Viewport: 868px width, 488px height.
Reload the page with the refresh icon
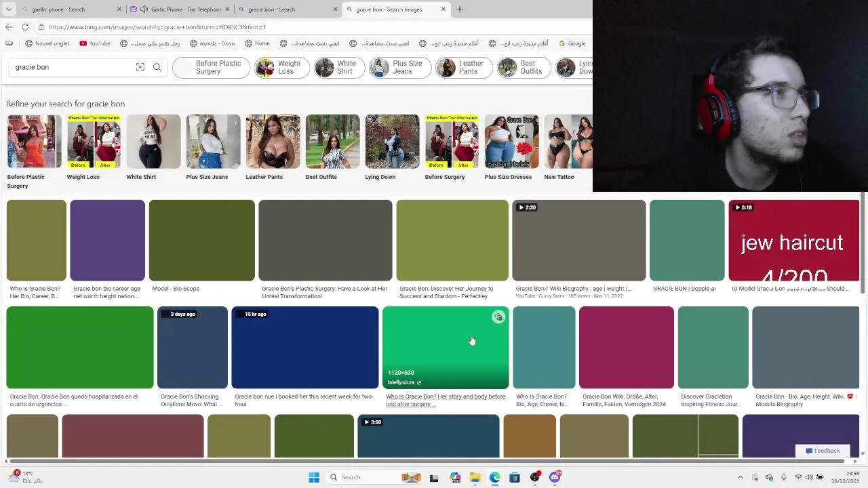pyautogui.click(x=25, y=27)
